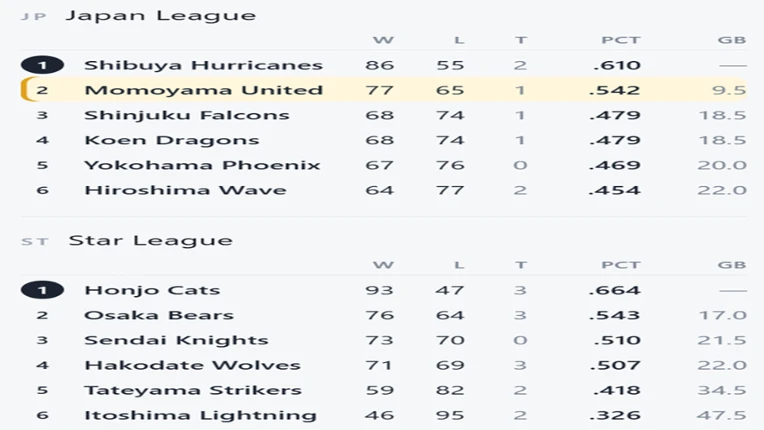
Task: Select the Japan League heading
Action: click(160, 16)
